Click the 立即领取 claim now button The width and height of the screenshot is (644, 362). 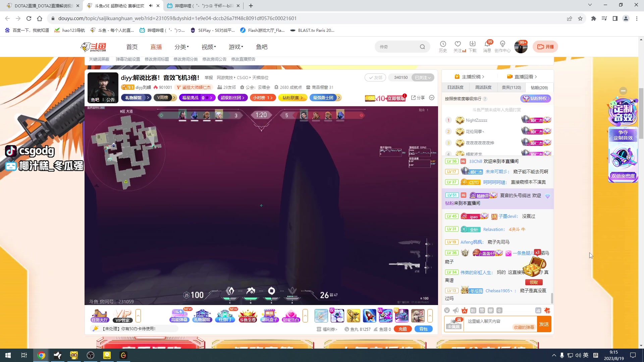click(x=396, y=98)
